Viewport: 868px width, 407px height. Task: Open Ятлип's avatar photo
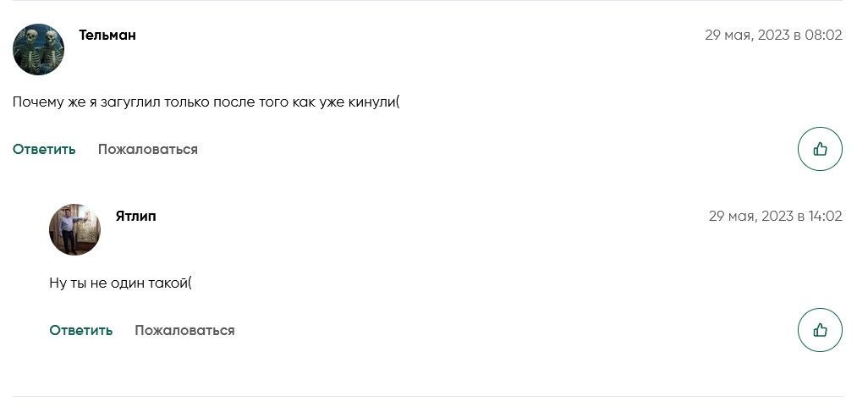tap(74, 230)
